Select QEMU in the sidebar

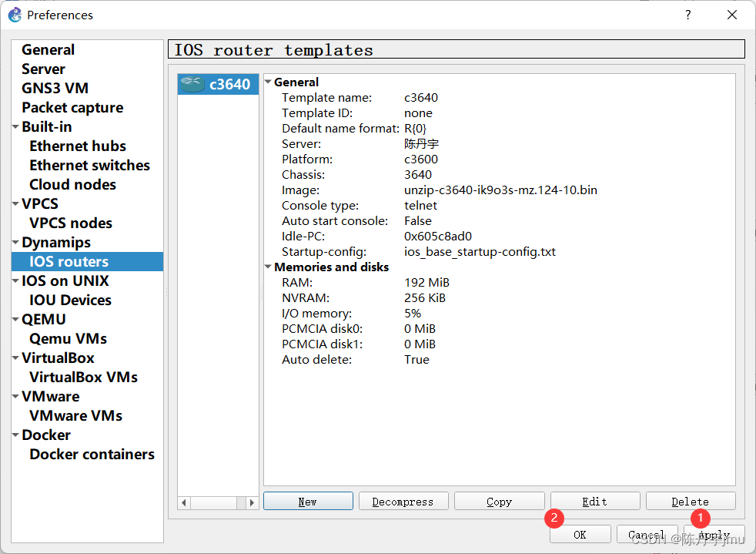[43, 320]
